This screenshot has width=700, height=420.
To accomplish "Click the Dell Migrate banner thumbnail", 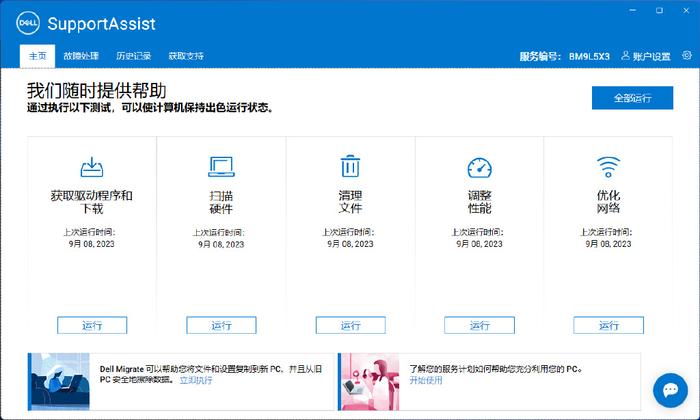I will 59,382.
